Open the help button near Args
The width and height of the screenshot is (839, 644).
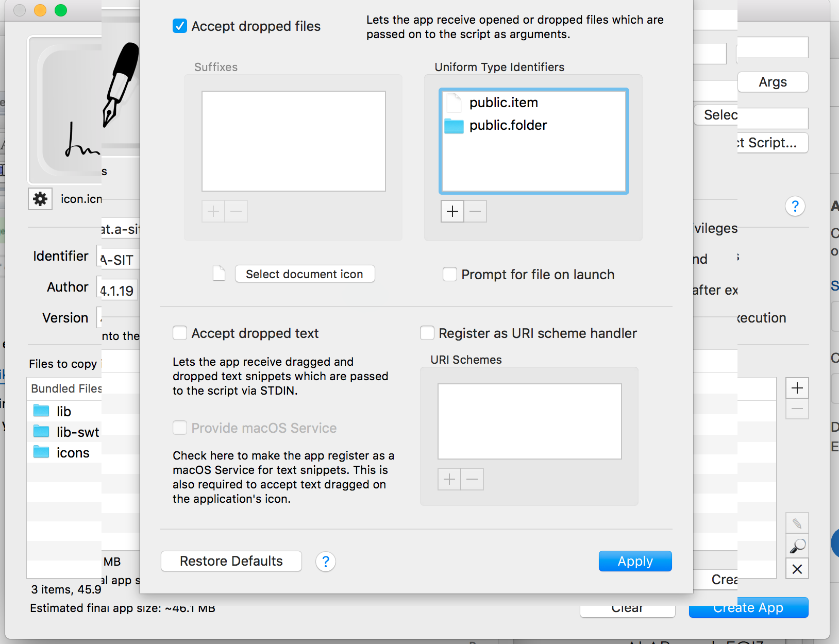pyautogui.click(x=795, y=207)
